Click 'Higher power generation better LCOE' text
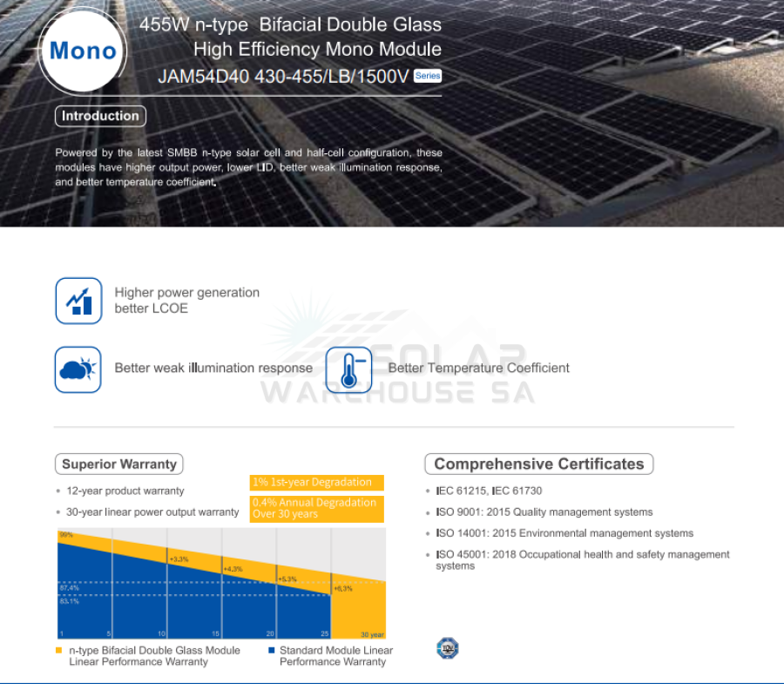 187,301
